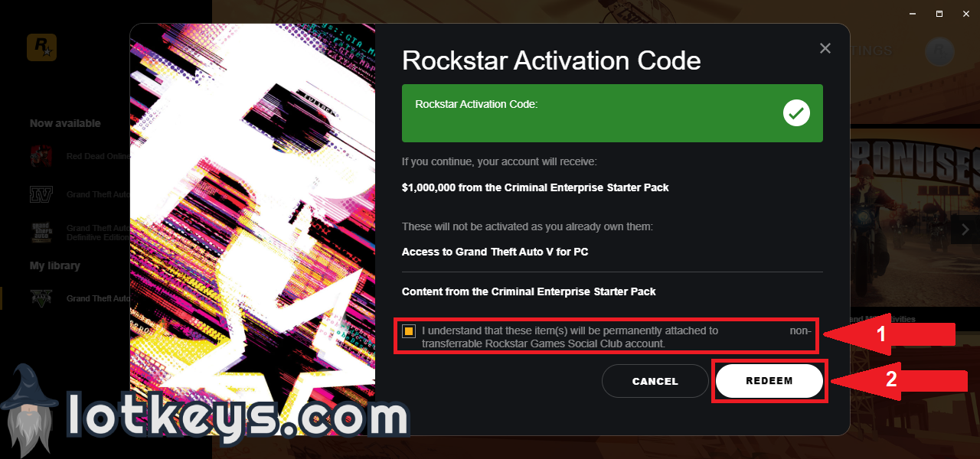Select the Red Dead Online game icon
Viewport: 980px width, 459px height.
click(x=41, y=156)
